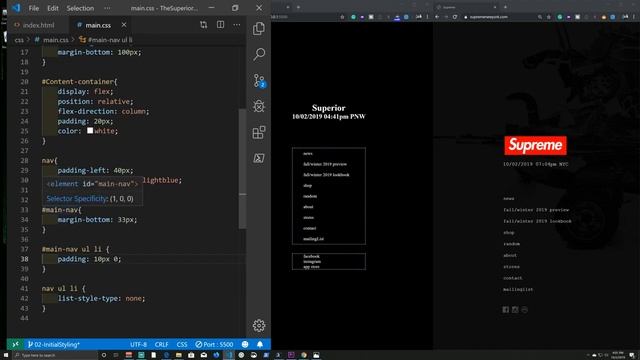Click the Cortana circle on the taskbar
This screenshot has height=360, width=640.
[x=104, y=355]
